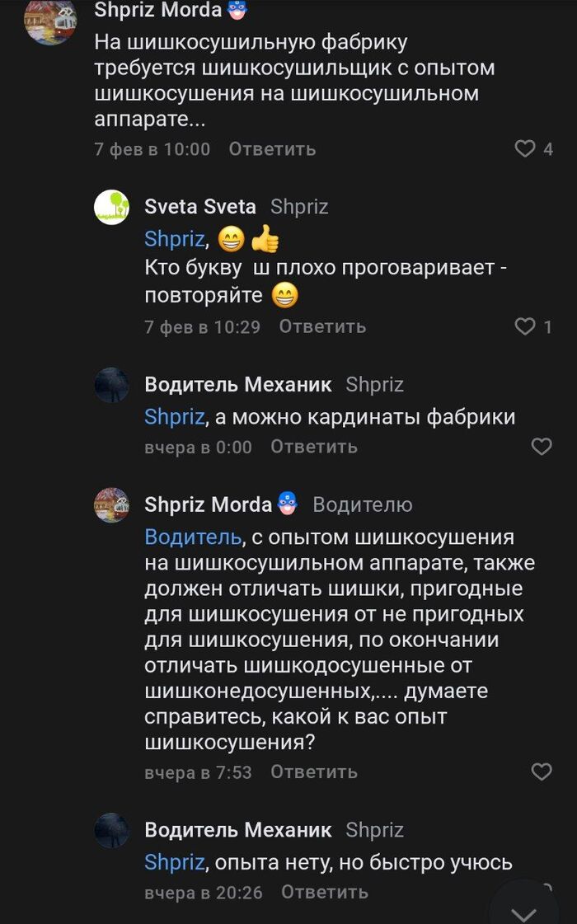Tap the blue Shpriz mention in the last comment
This screenshot has width=577, height=924.
pyautogui.click(x=173, y=862)
